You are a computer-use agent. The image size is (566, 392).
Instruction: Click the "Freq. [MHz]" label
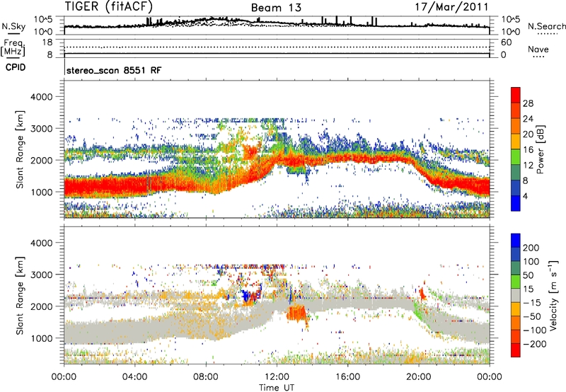coord(13,48)
